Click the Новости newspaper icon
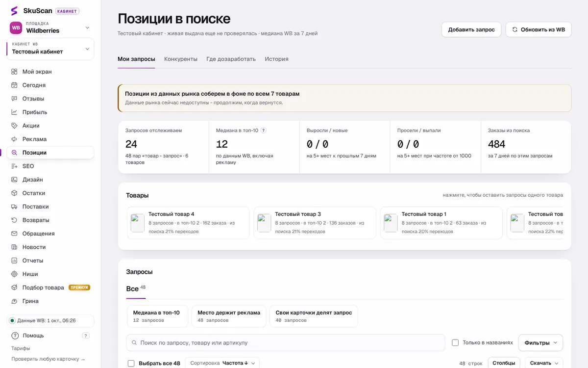 (14, 247)
